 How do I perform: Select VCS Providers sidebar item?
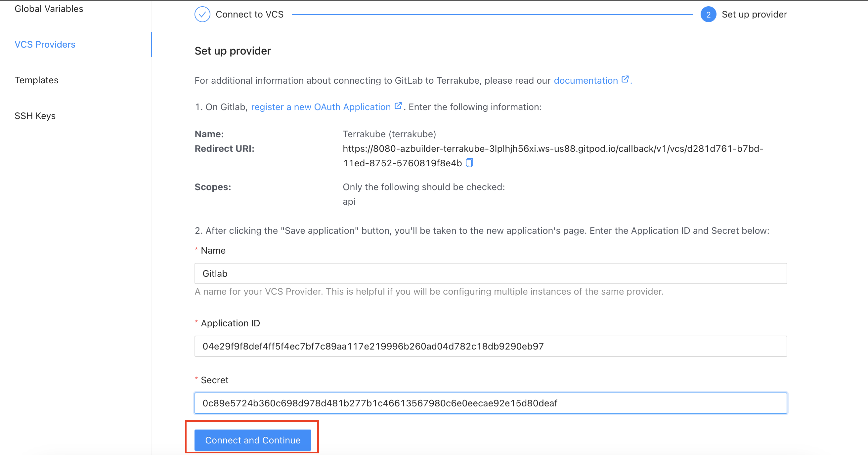pyautogui.click(x=45, y=44)
